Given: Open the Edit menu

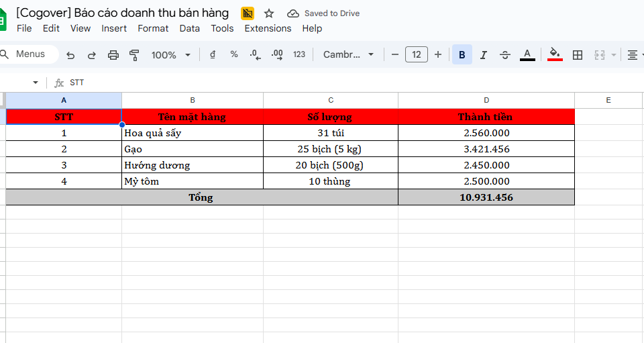Looking at the screenshot, I should tap(51, 28).
